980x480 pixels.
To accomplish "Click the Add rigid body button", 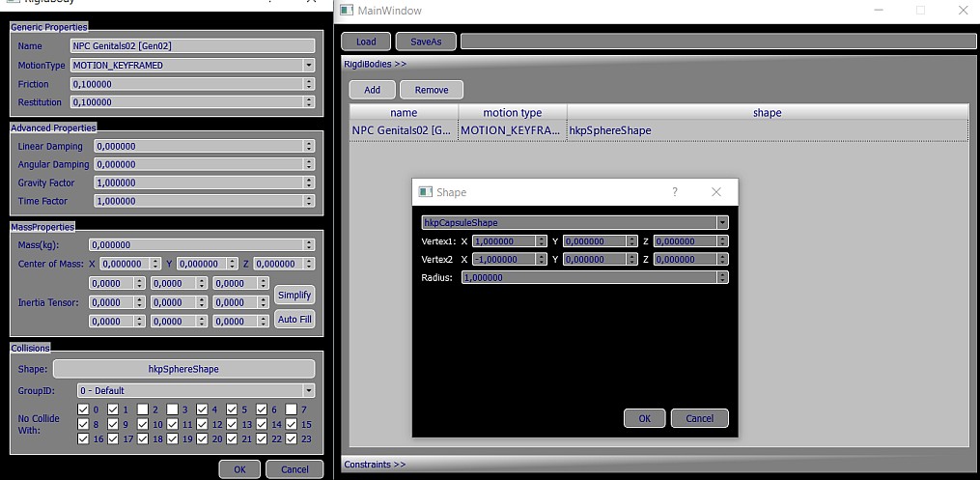I will 372,90.
